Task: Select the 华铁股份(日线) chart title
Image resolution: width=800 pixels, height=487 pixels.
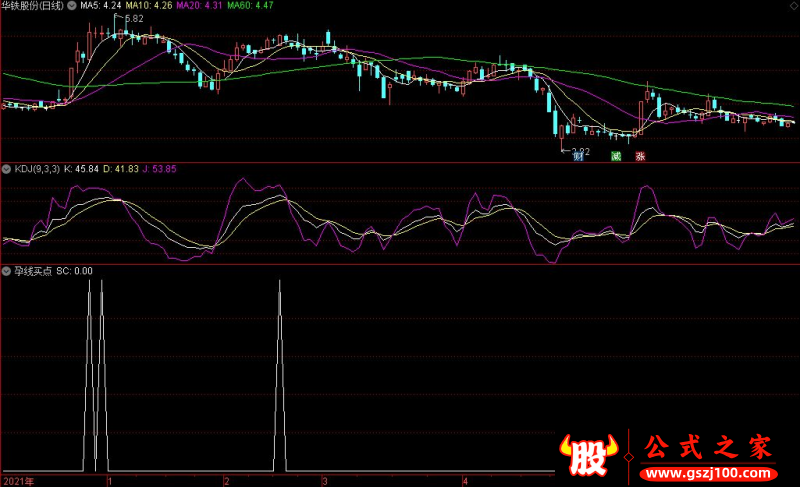Action: (33, 6)
